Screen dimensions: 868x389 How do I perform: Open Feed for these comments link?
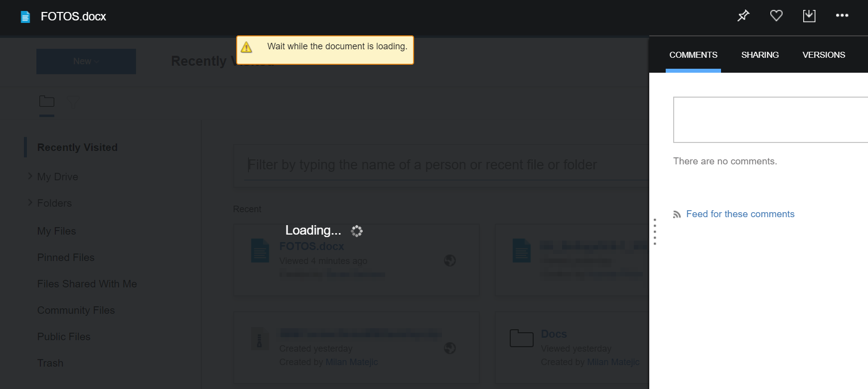click(740, 214)
